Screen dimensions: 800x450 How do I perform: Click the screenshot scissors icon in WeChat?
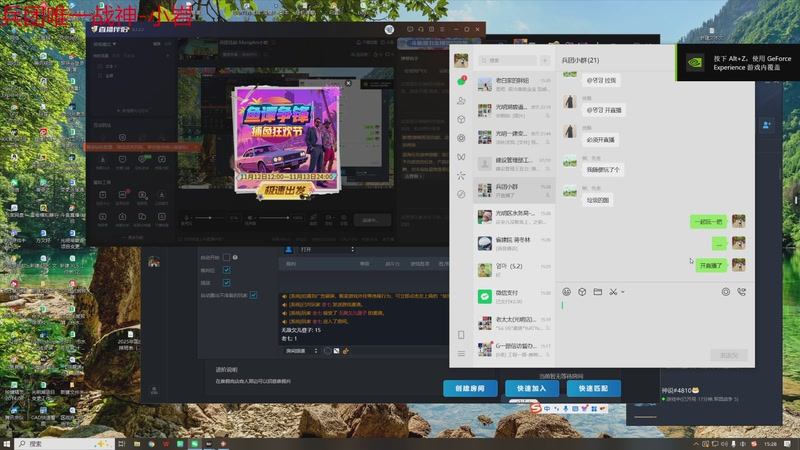[x=613, y=292]
